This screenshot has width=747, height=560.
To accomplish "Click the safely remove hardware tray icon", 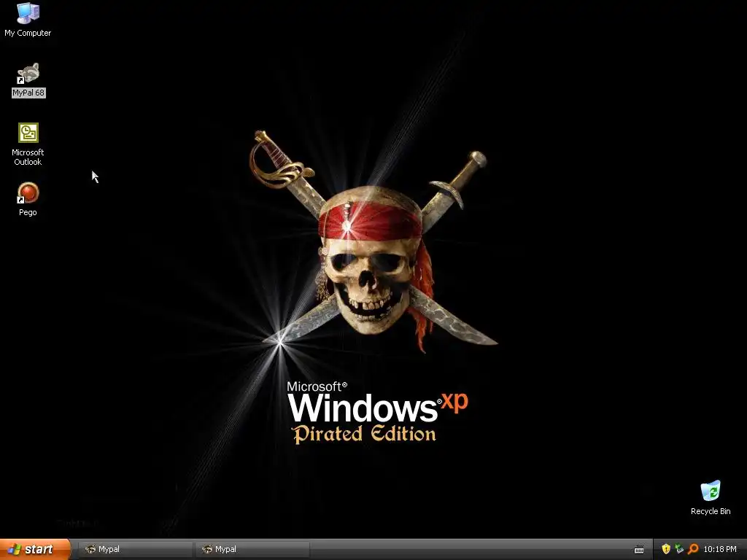I will (679, 549).
